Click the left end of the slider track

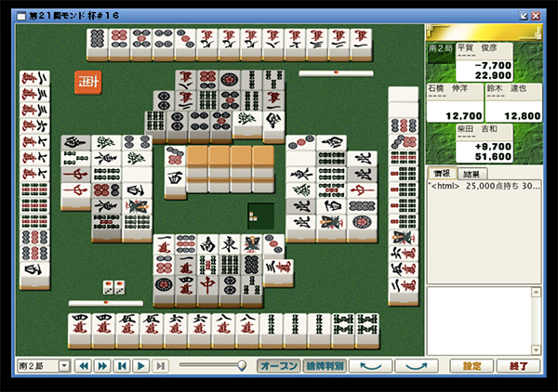[x=181, y=365]
